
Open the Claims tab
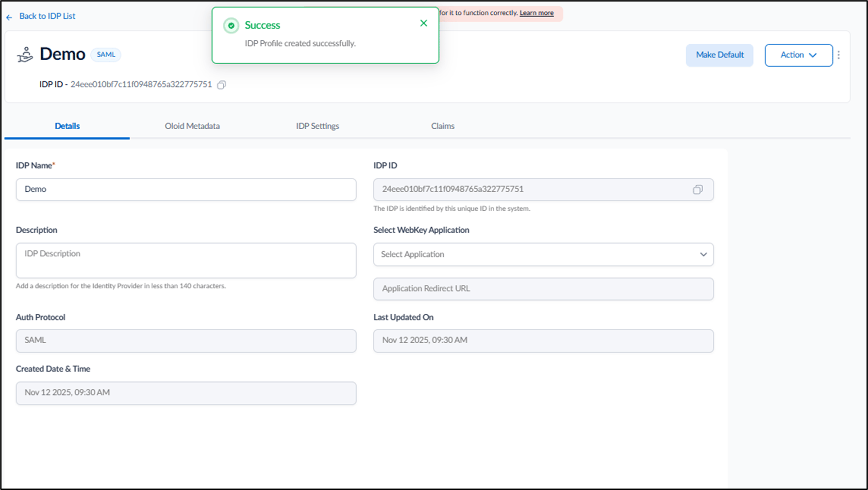point(443,126)
